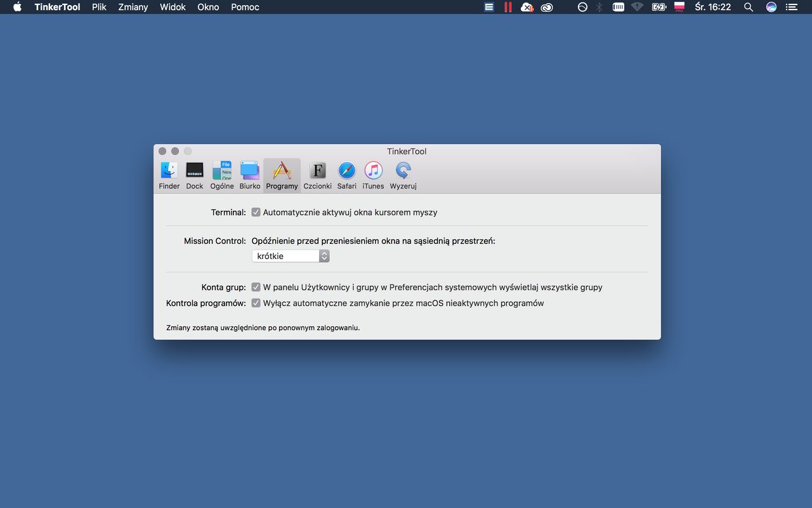Select the Biurko pane icon
This screenshot has width=812, height=508.
(250, 175)
